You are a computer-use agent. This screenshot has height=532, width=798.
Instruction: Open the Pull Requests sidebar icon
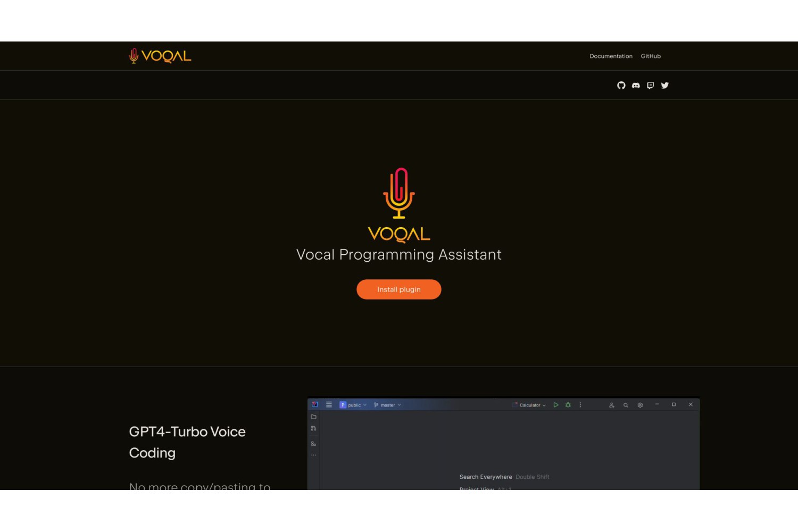313,428
